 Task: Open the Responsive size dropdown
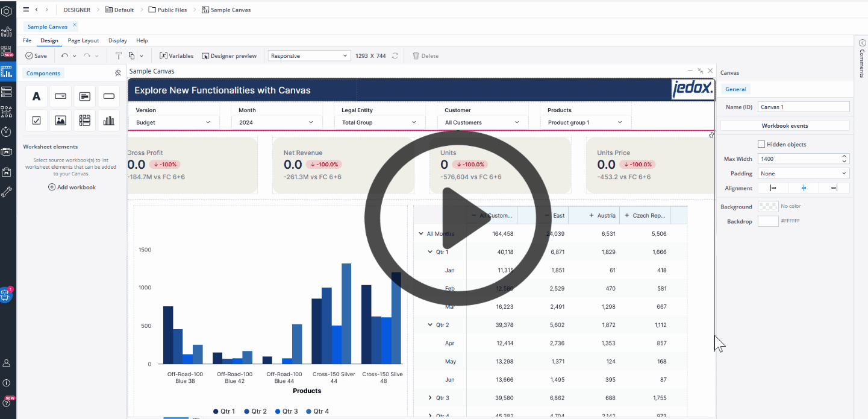(309, 55)
